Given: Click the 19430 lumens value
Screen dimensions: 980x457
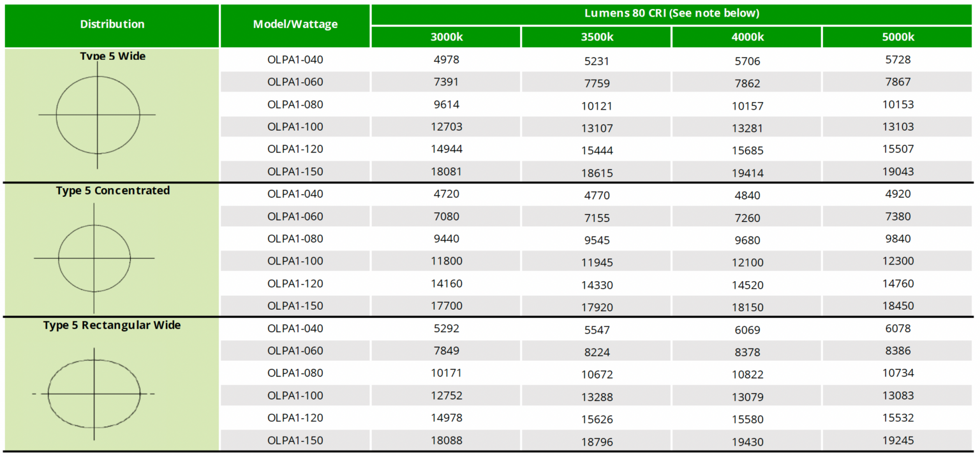Looking at the screenshot, I should (747, 442).
